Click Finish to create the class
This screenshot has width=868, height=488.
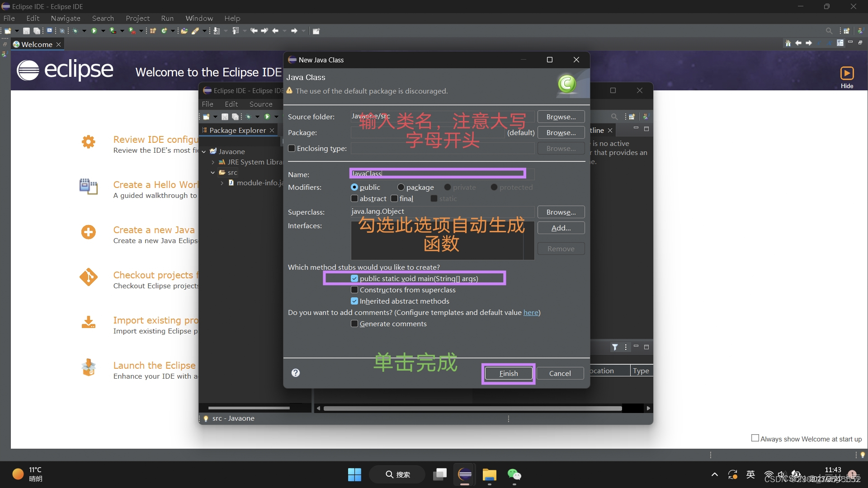pyautogui.click(x=508, y=373)
